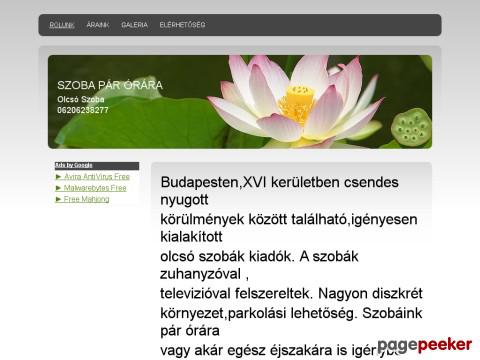This screenshot has height=360, width=480.
Task: Click the arrow icon beside Avira AntiVirus Free
Action: 58,177
